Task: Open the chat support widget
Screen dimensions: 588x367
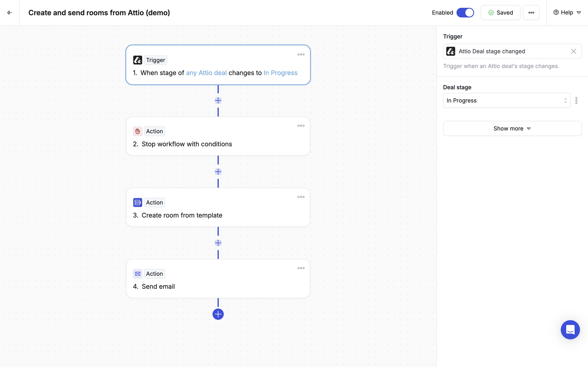Action: 570,330
